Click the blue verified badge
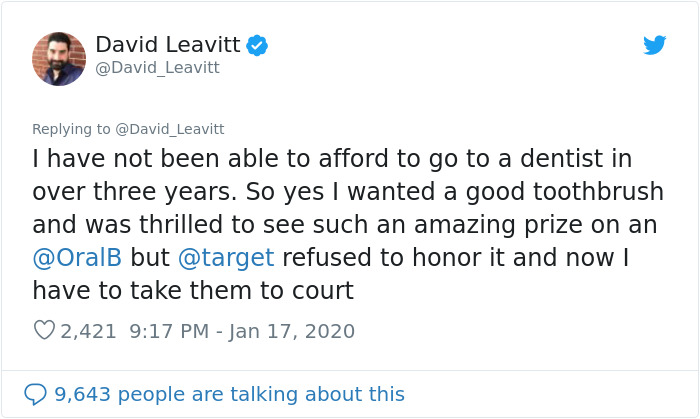 click(x=257, y=45)
